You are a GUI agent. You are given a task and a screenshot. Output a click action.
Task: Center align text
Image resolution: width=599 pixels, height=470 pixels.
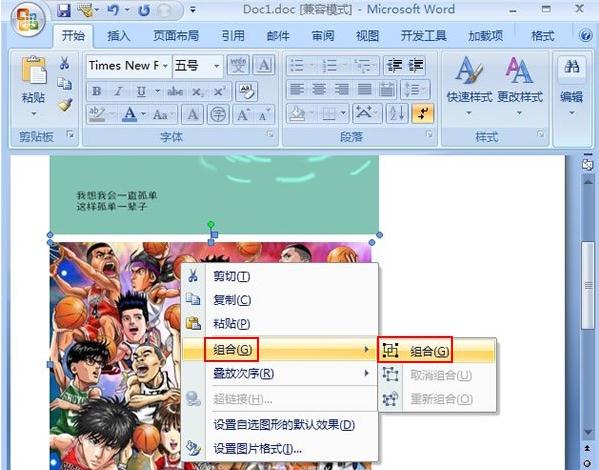(319, 90)
